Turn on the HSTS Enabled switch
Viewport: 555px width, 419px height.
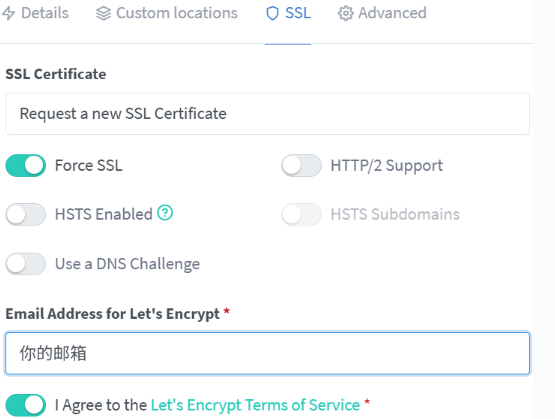pyautogui.click(x=25, y=214)
